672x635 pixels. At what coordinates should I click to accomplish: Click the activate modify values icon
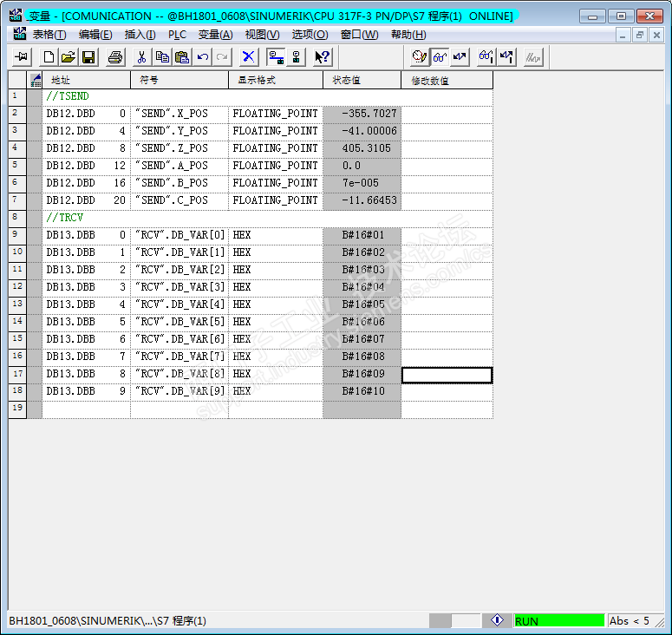pos(506,57)
